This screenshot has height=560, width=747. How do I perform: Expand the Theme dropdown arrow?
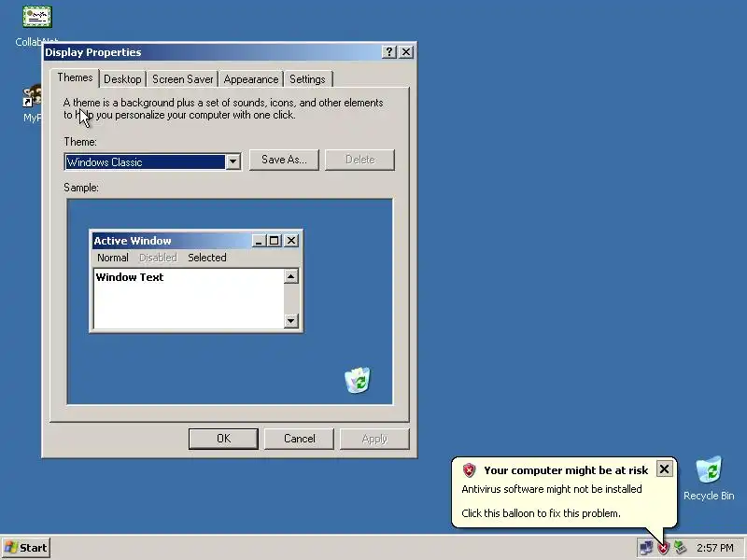[233, 161]
